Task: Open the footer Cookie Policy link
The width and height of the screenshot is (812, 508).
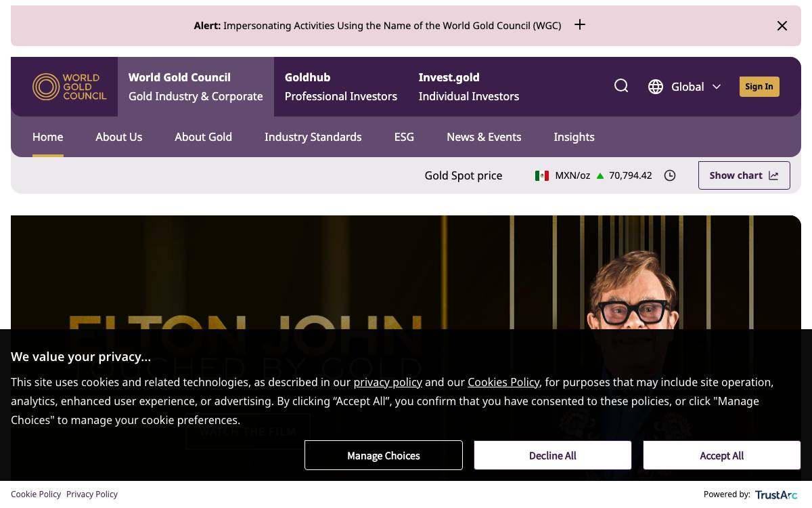Action: tap(36, 494)
